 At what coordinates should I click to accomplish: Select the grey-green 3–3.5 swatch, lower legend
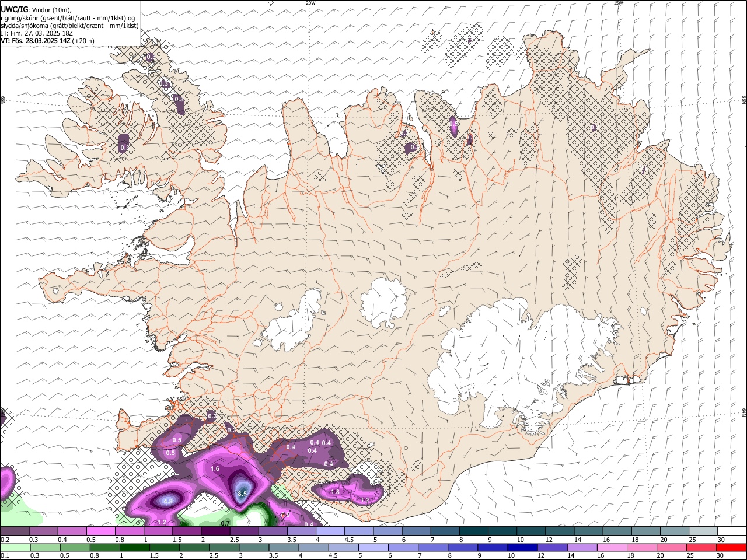click(x=254, y=548)
